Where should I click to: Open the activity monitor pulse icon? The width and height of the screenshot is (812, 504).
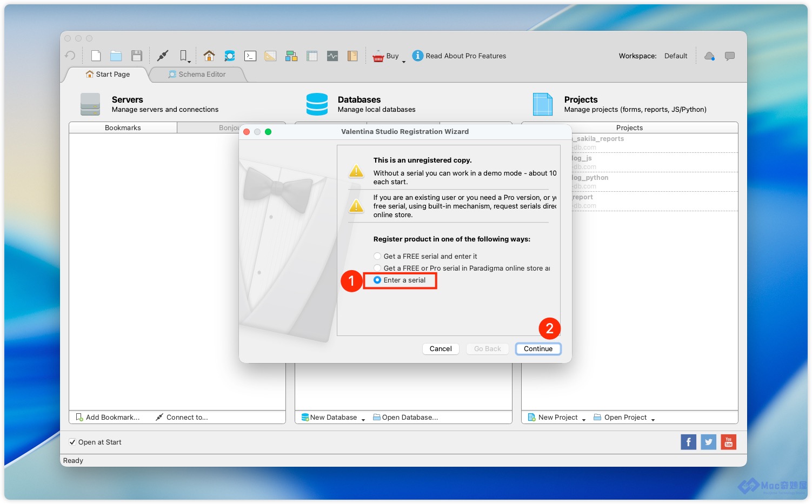332,56
